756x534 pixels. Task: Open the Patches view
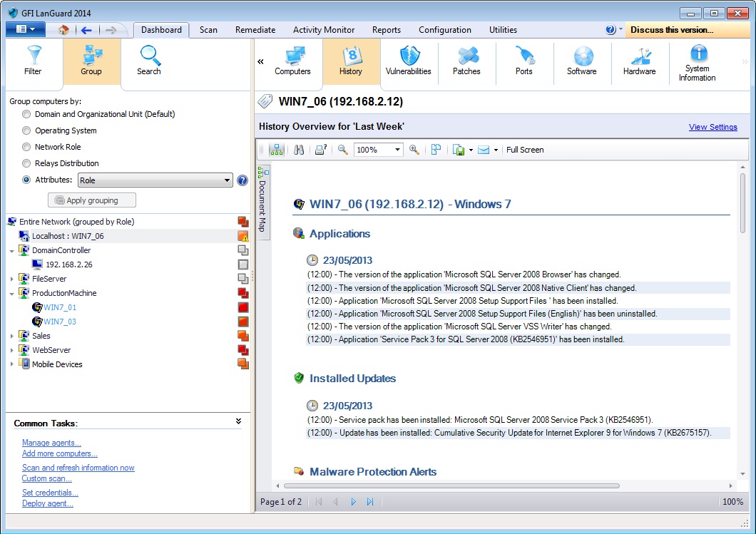[x=466, y=61]
